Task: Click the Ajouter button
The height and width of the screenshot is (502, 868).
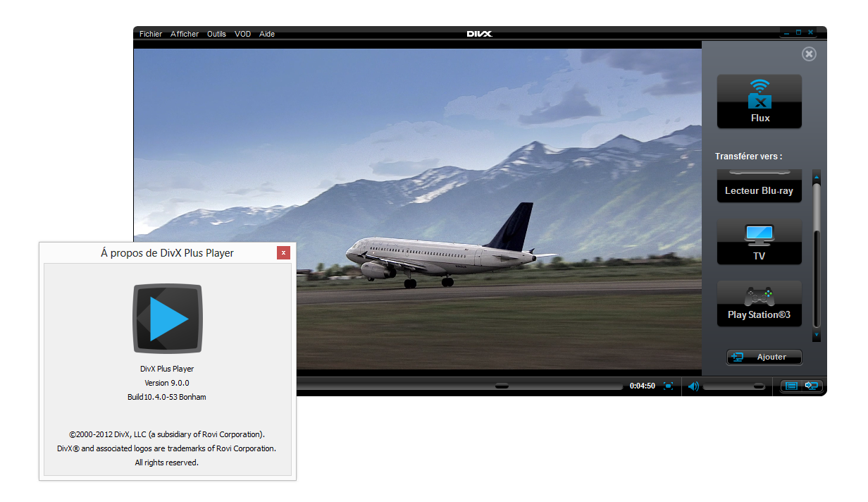Action: tap(764, 357)
